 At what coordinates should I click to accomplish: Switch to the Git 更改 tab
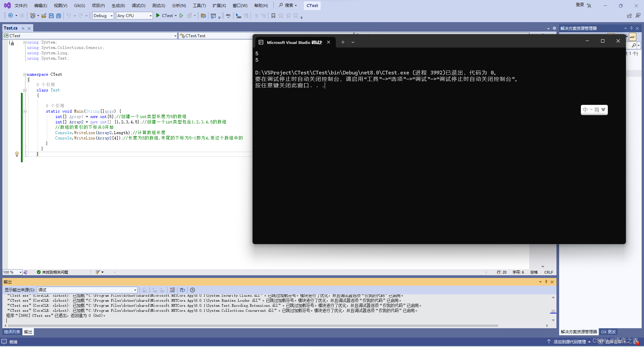coord(608,332)
